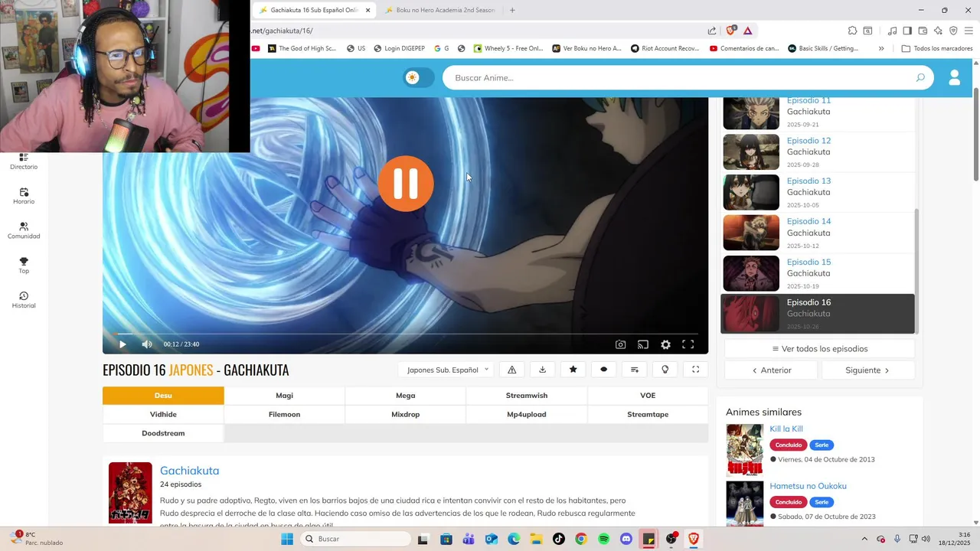Screen dimensions: 980x551
Task: Switch to the Streamwish server
Action: [527, 396]
